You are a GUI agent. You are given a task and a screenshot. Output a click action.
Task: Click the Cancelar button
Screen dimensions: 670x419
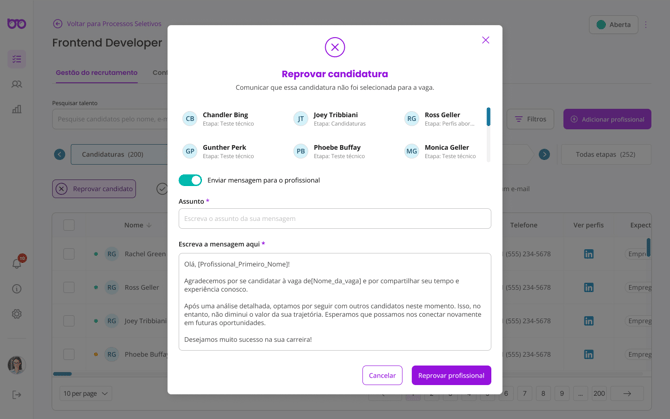point(382,375)
